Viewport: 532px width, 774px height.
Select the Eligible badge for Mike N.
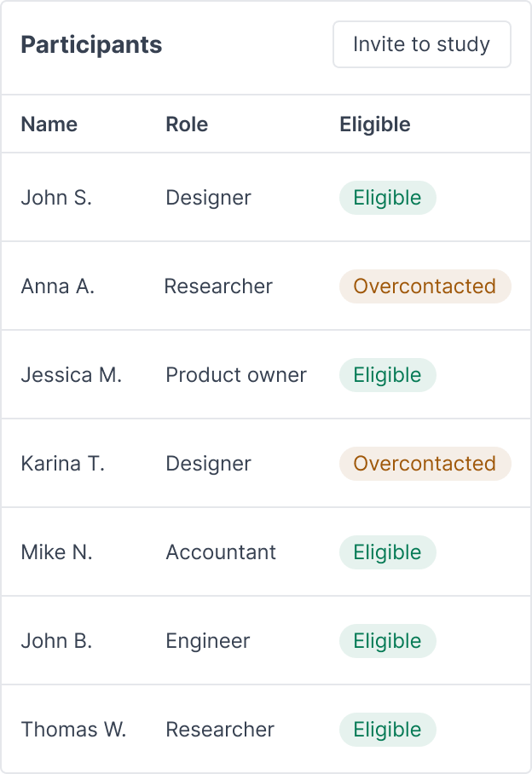388,552
